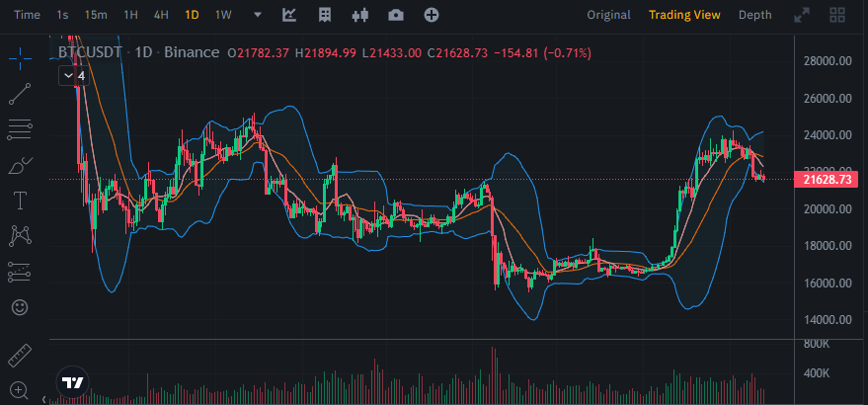868x405 pixels.
Task: Collapse the indicator legend showing 4
Action: coord(75,76)
